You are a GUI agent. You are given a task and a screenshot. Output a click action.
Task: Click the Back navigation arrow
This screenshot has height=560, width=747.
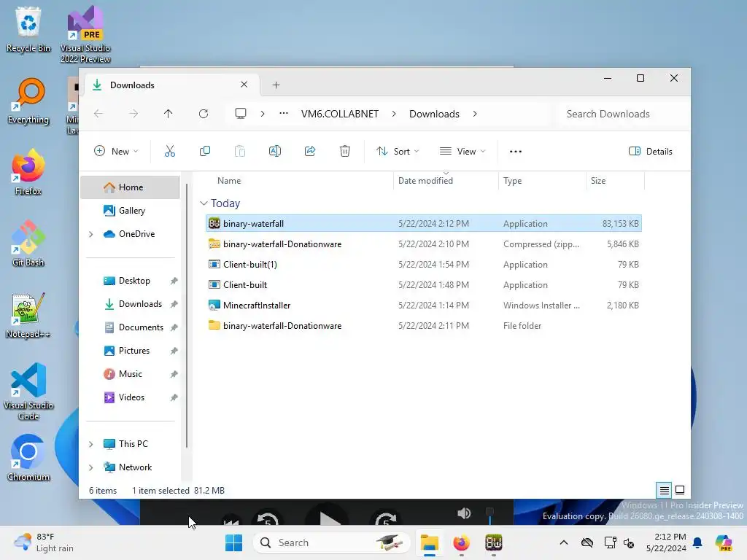98,114
